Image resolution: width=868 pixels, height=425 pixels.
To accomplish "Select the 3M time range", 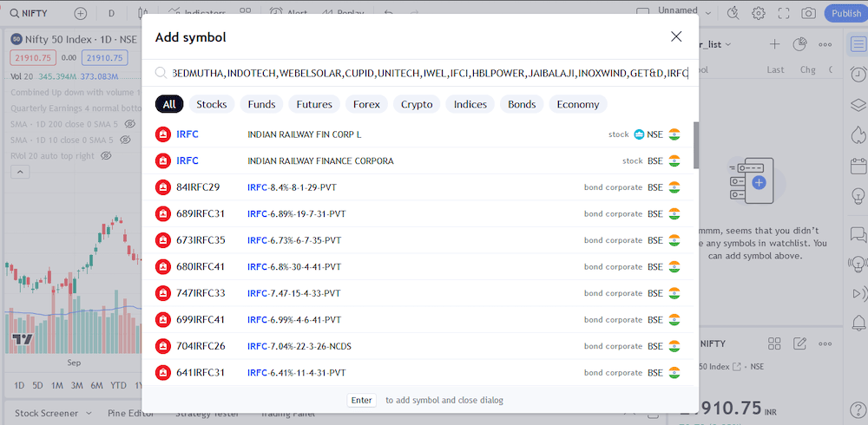I will coord(77,385).
